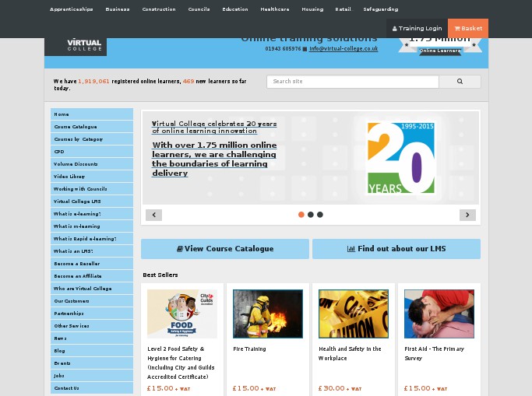Screen dimensions: 532x396
Task: Click the Food Safety course thumbnail
Action: click(182, 314)
